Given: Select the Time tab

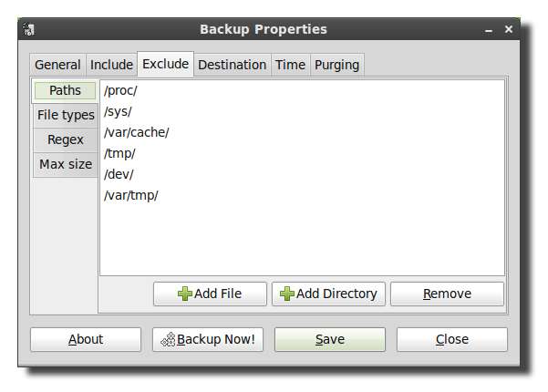Looking at the screenshot, I should coord(290,65).
